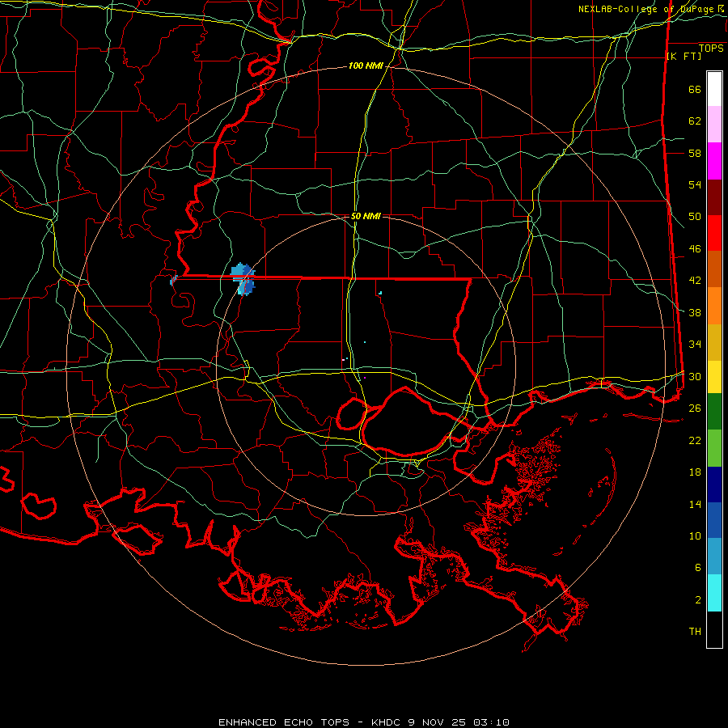Viewport: 728px width, 728px height.
Task: Click the legend value "66"
Action: (x=695, y=90)
